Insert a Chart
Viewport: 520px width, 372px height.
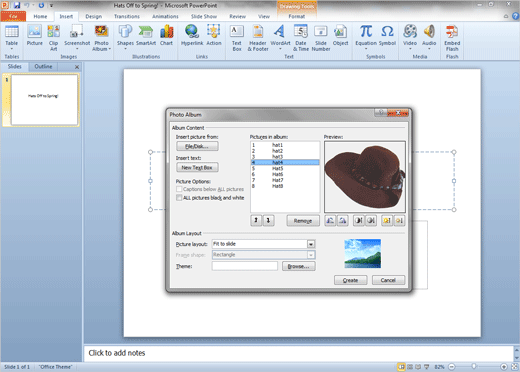166,36
